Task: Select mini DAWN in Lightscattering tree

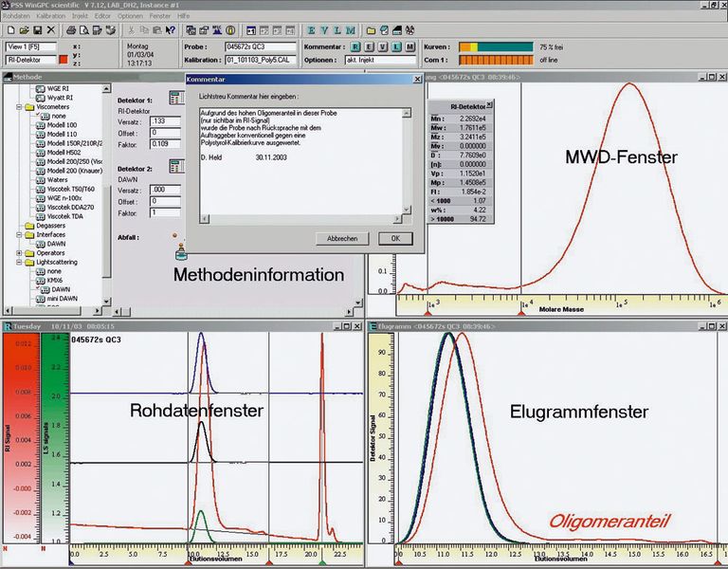Action: click(63, 299)
